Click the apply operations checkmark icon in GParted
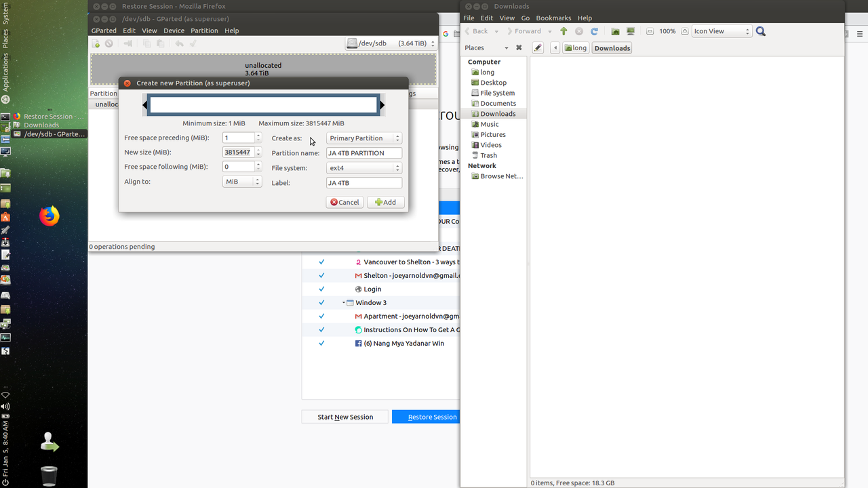This screenshot has height=488, width=868. coord(193,43)
